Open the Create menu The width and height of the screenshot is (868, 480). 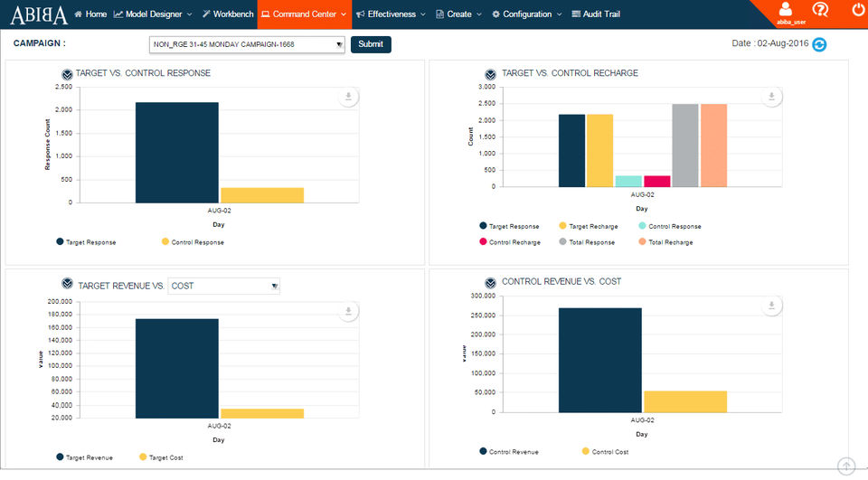459,14
